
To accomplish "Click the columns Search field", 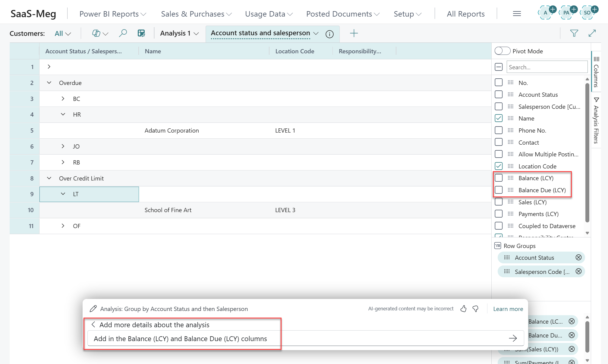I will (547, 67).
